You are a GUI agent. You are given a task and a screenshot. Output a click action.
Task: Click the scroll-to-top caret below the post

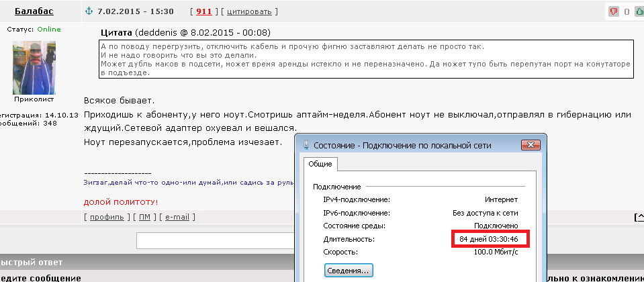pyautogui.click(x=639, y=217)
